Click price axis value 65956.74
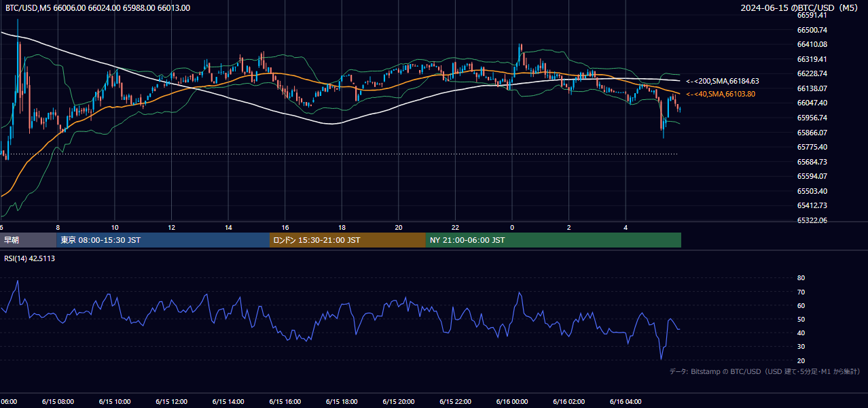 [x=812, y=118]
